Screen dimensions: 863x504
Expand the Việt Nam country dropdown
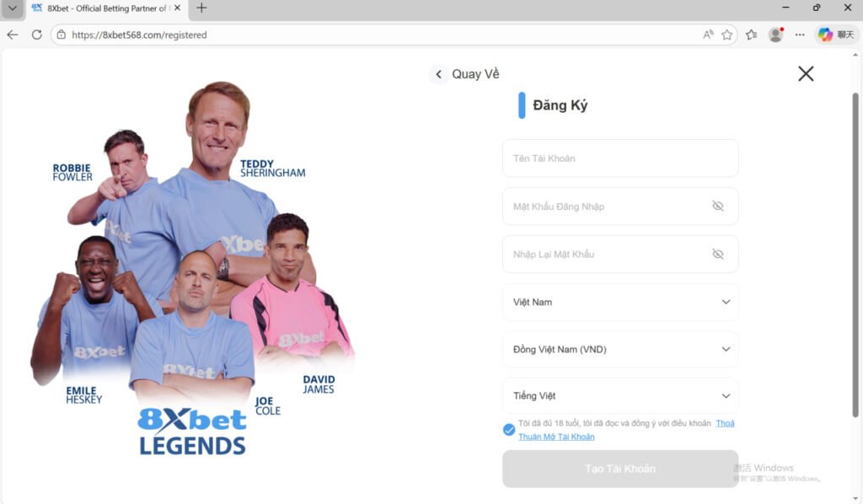coord(620,302)
